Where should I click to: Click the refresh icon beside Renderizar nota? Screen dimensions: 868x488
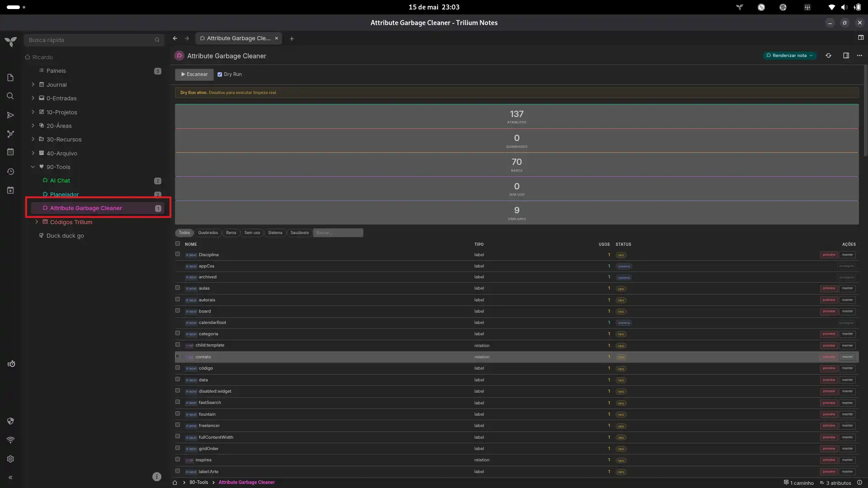tap(828, 56)
